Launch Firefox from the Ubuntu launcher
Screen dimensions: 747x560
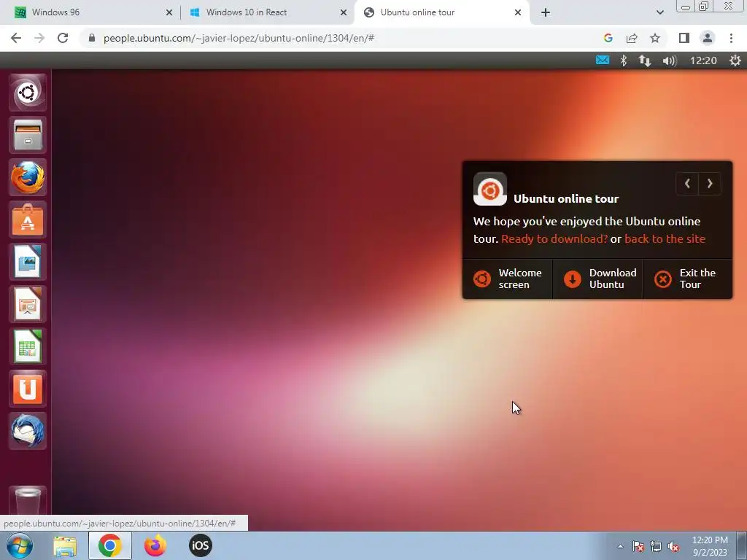28,177
